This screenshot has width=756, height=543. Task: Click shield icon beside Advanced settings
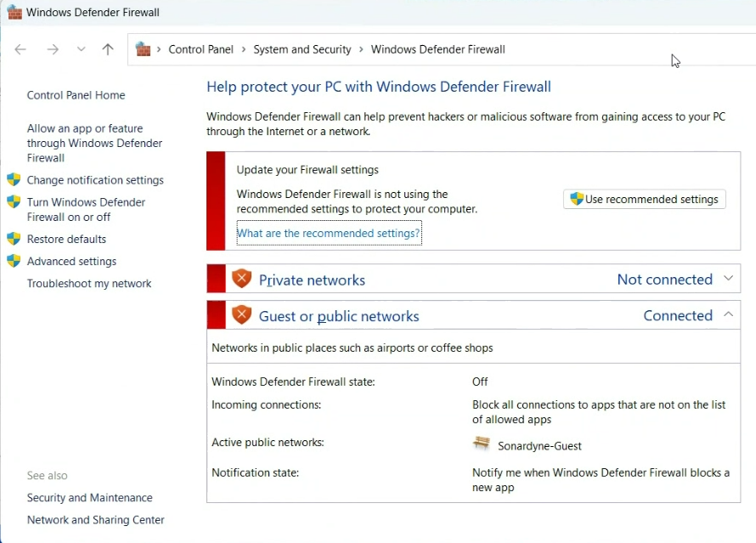point(14,260)
